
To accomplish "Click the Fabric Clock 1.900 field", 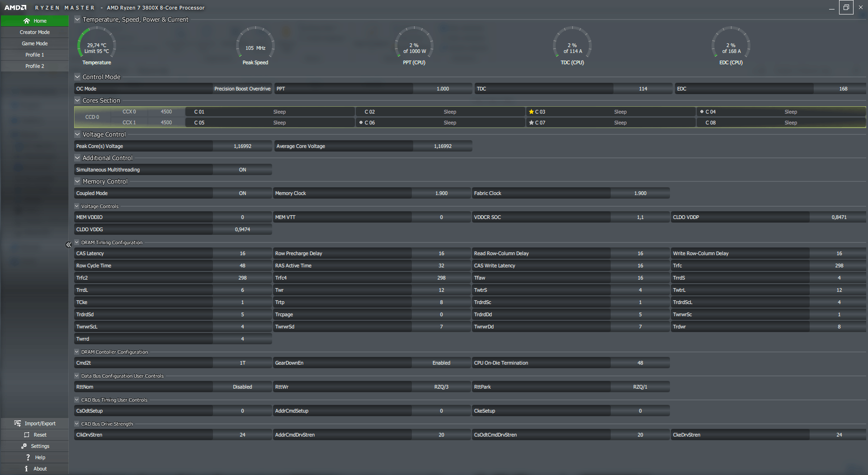I will [x=640, y=193].
